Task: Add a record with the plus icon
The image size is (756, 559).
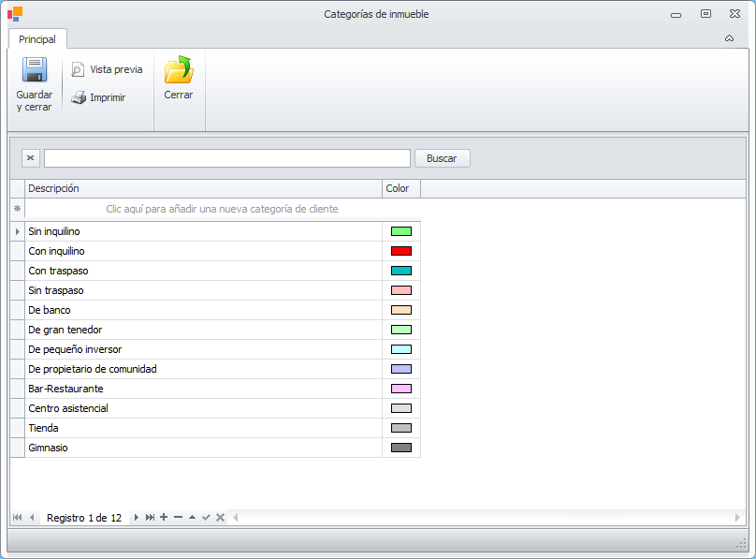Action: point(164,517)
